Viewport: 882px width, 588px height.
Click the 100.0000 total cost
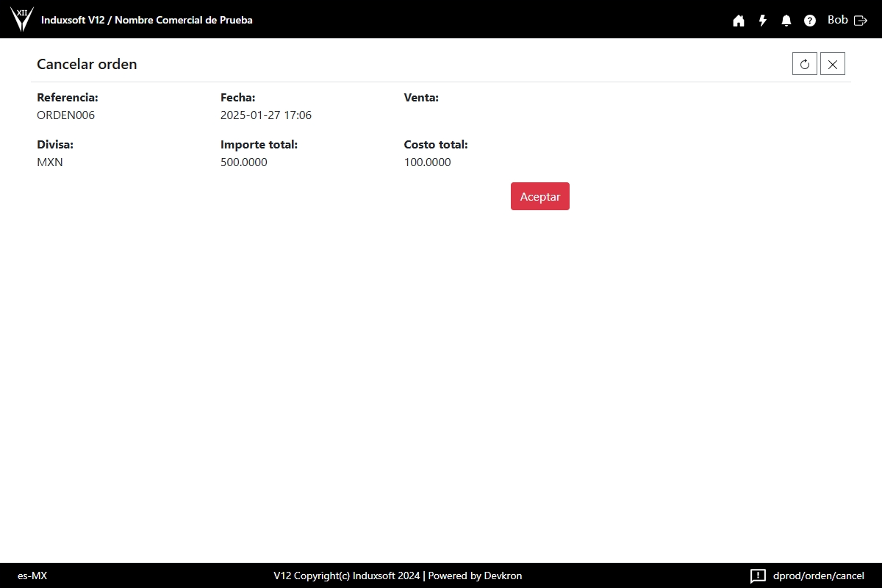tap(428, 162)
